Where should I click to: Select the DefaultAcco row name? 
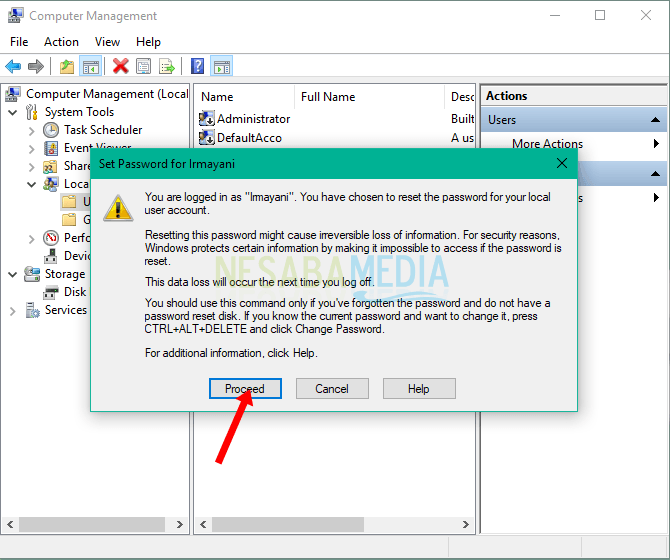point(250,138)
